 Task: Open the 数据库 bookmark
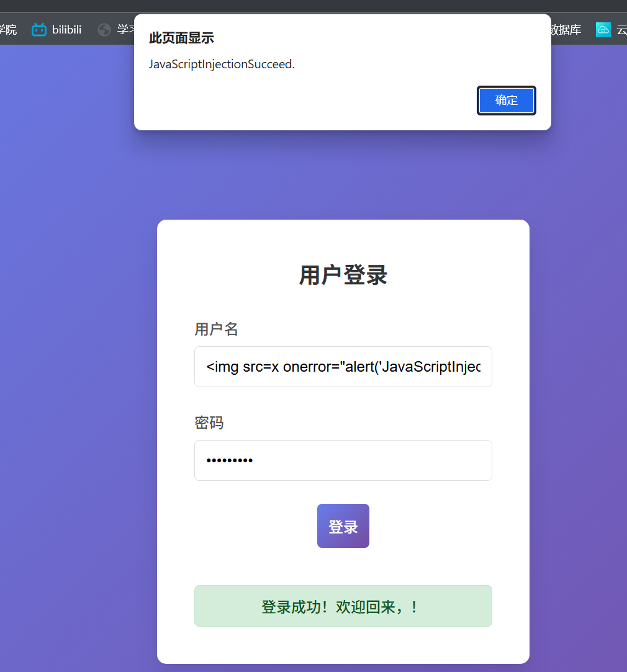click(x=566, y=30)
